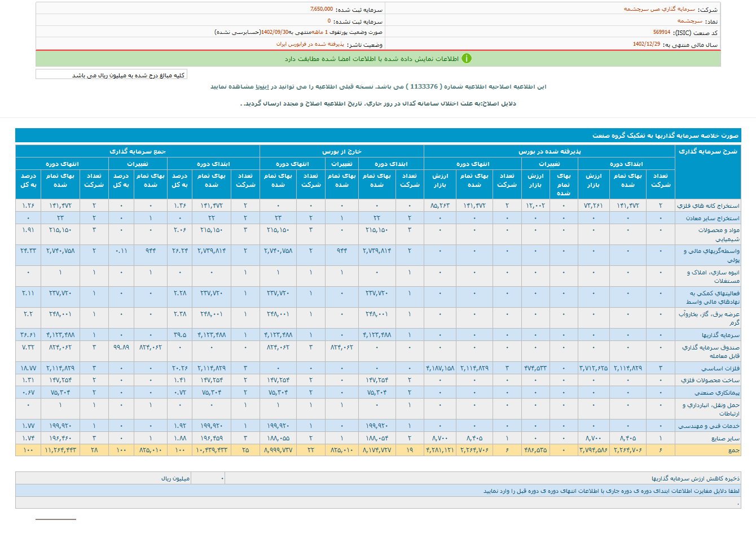Click reserve value field beside 'میلیون ریال'
Viewport: 756px width, 542px height.
click(x=208, y=478)
